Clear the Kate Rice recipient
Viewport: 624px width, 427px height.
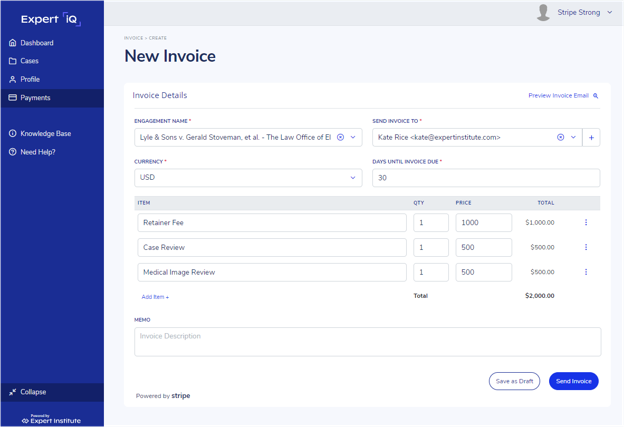coord(560,137)
